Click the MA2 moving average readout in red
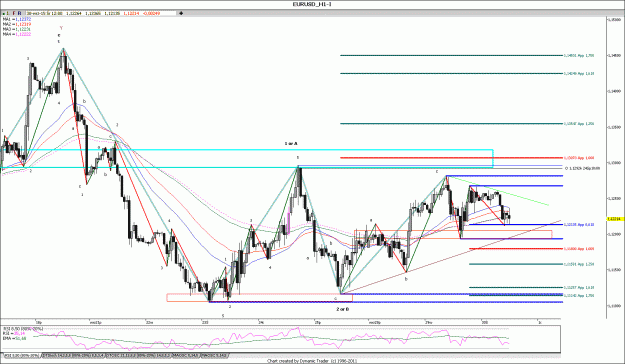Screen dimensions: 625x364 pyautogui.click(x=17, y=24)
